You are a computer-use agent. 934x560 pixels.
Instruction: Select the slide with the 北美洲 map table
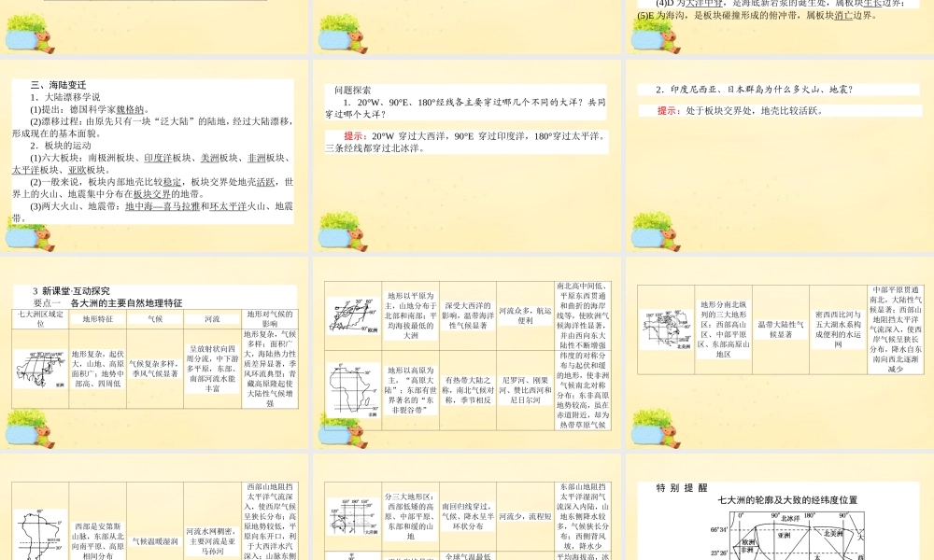coord(780,352)
